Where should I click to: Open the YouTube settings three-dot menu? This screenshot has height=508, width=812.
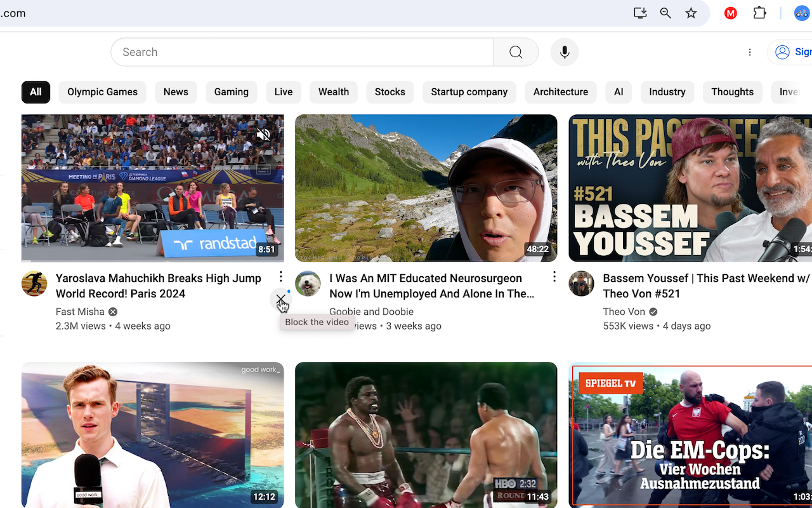click(x=750, y=52)
